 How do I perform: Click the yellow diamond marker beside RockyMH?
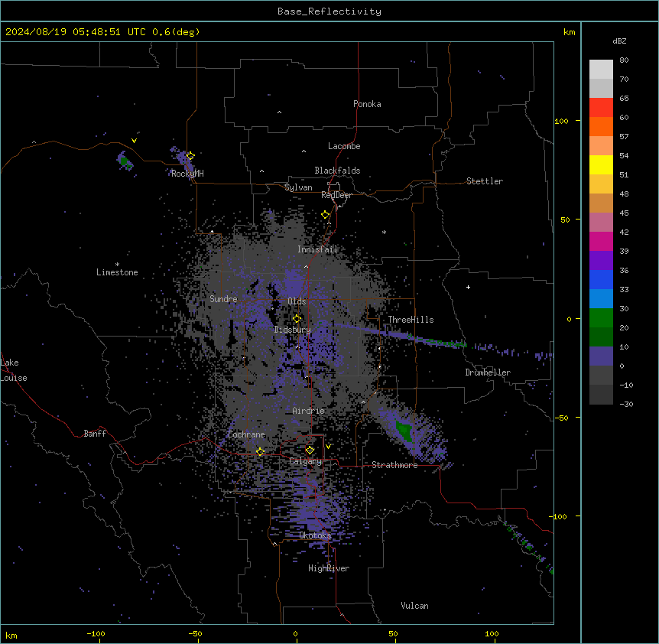(190, 155)
